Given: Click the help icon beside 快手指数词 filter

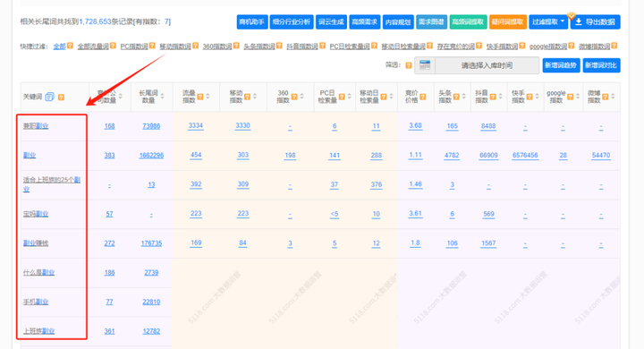Looking at the screenshot, I should [x=522, y=46].
